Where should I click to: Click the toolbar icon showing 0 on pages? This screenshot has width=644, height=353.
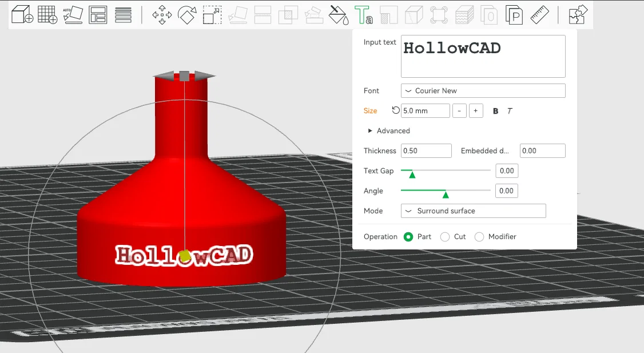(x=489, y=15)
